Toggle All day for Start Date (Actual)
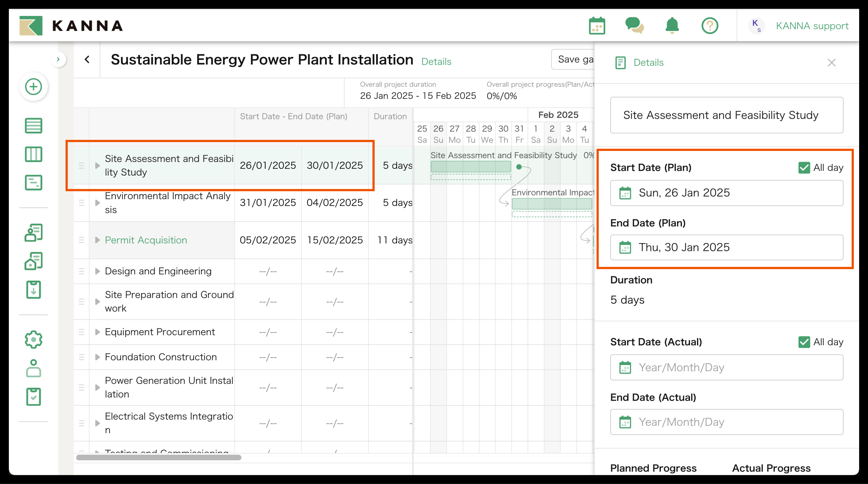The image size is (868, 484). (804, 342)
